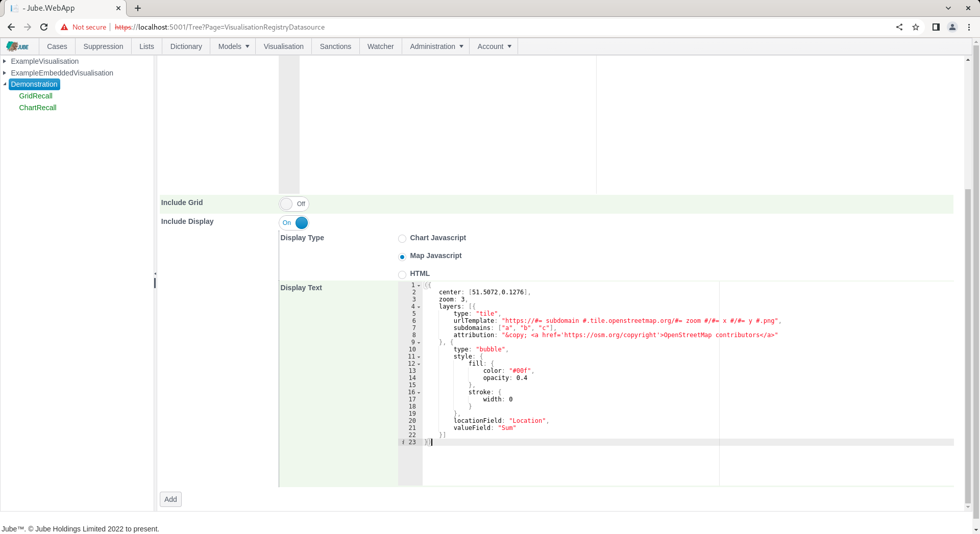Viewport: 980px width, 534px height.
Task: Close the Jube.WebApp tab
Action: click(118, 8)
